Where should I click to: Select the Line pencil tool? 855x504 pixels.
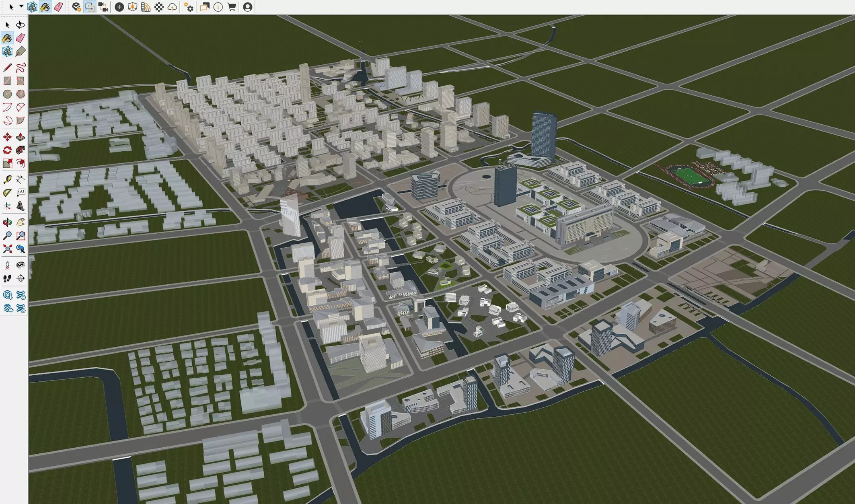7,68
